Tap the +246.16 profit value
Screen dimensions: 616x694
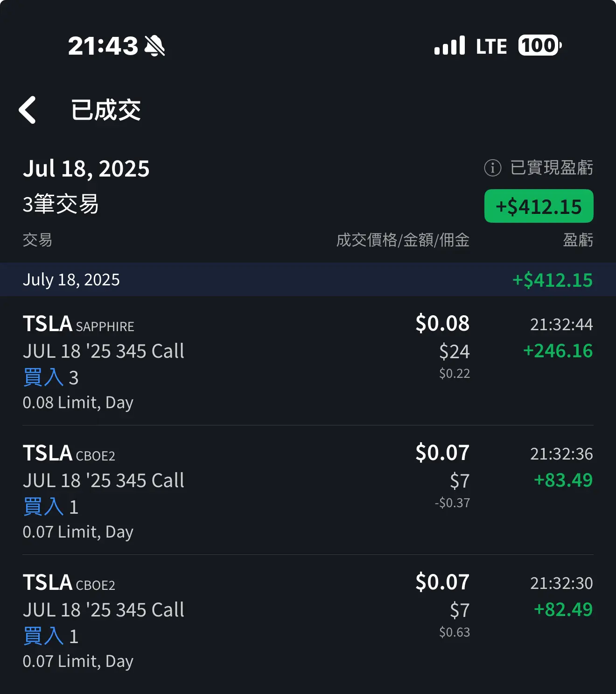pos(558,351)
